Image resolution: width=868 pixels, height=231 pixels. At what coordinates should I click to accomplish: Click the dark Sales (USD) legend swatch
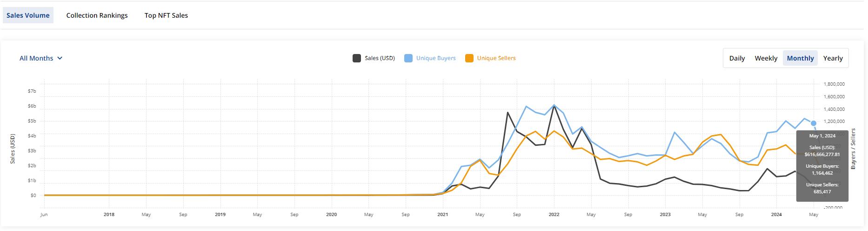pos(357,58)
